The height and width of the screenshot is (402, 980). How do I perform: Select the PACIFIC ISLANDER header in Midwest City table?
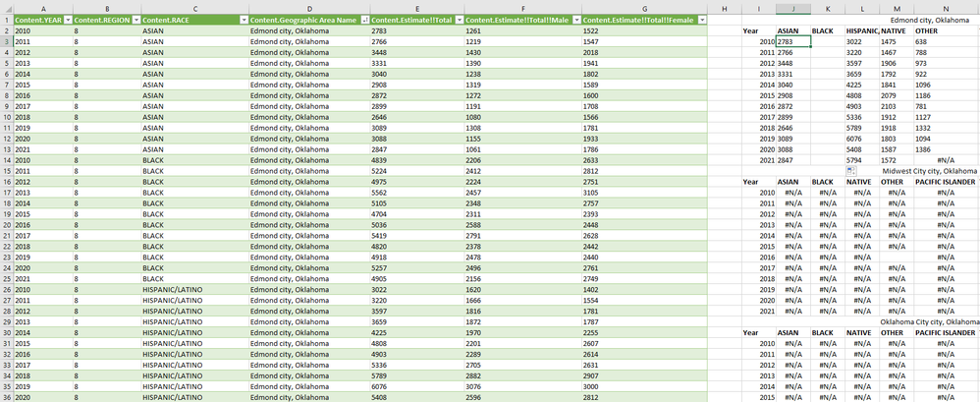947,181
